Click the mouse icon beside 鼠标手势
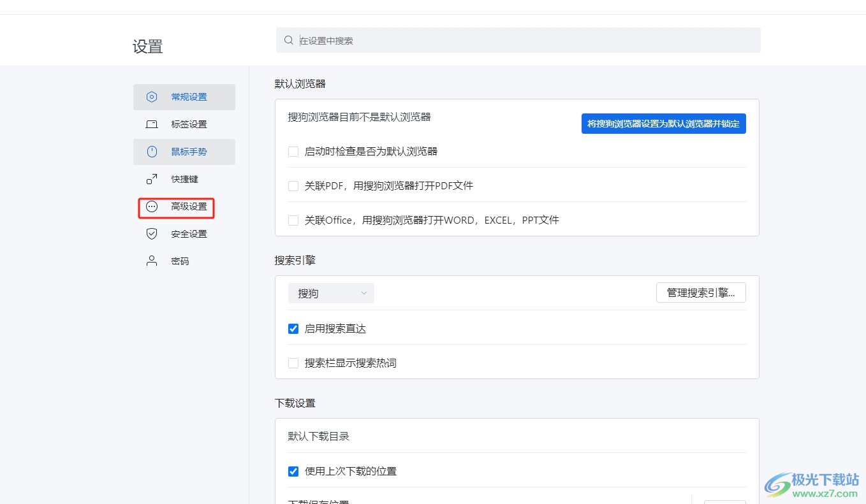 tap(152, 152)
